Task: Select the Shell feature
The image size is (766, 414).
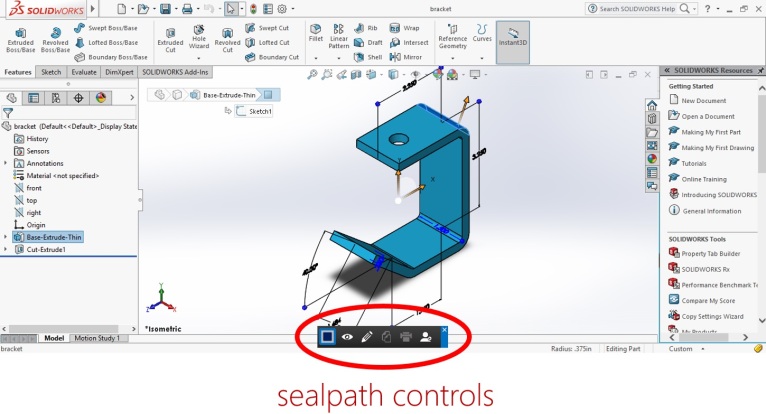Action: [x=368, y=57]
